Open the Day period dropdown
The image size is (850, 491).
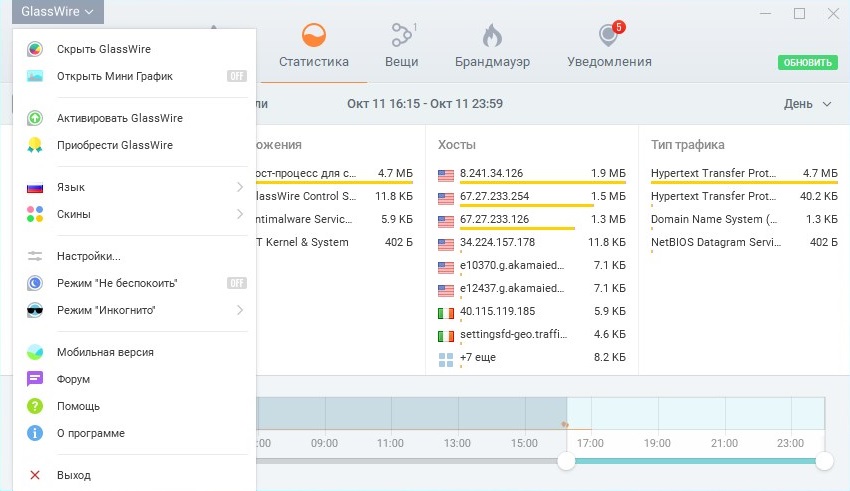pos(808,104)
